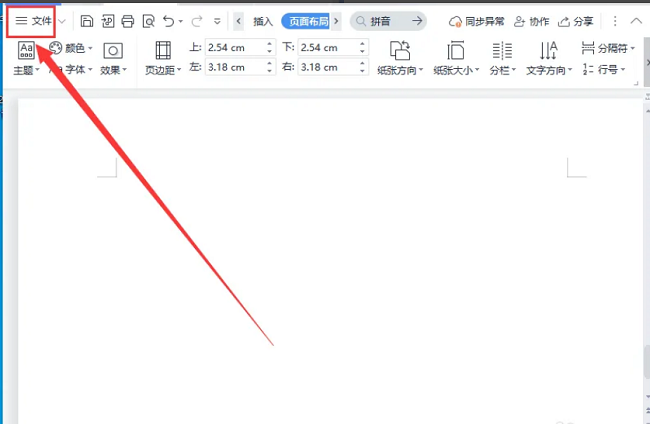Screen dimensions: 650x424
Task: Decrease the 左 left margin value
Action: click(x=270, y=71)
